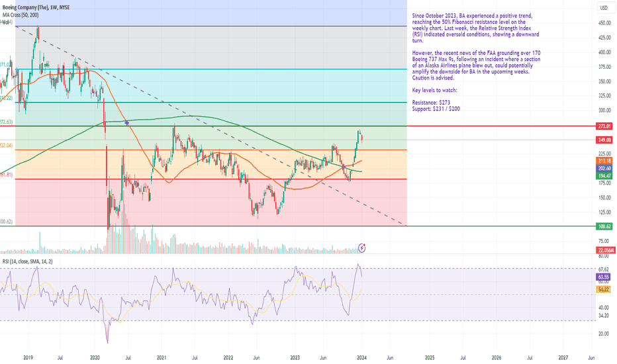The width and height of the screenshot is (617, 364).
Task: Click the 2019 label on time axis
Action: [28, 357]
